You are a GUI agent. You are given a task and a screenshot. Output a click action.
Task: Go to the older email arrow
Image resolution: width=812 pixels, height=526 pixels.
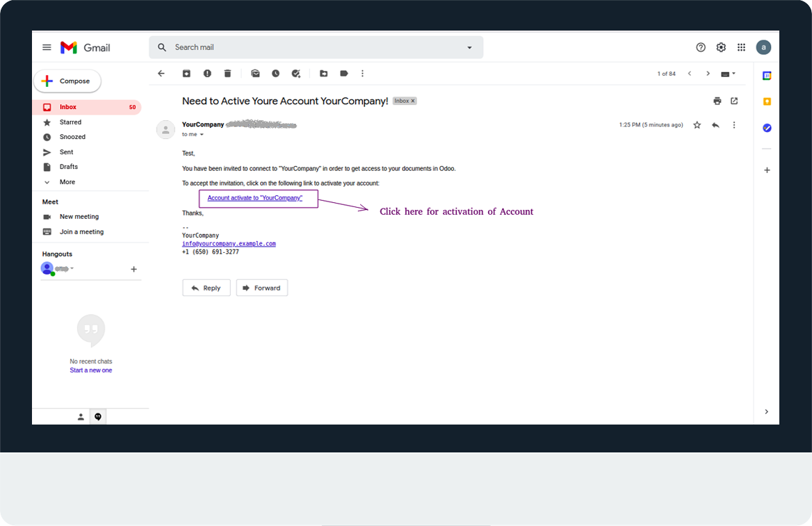click(708, 74)
